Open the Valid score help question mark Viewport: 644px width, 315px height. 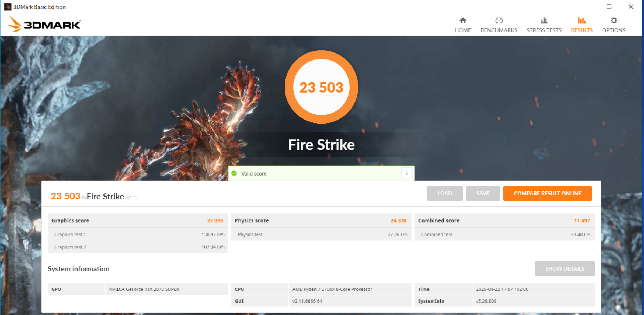coord(407,174)
